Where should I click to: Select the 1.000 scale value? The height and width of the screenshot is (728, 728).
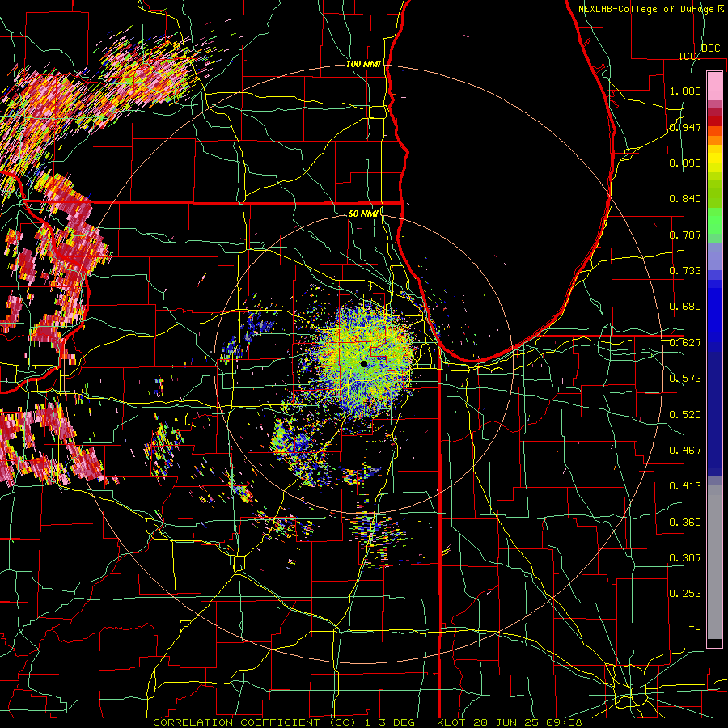pos(685,91)
